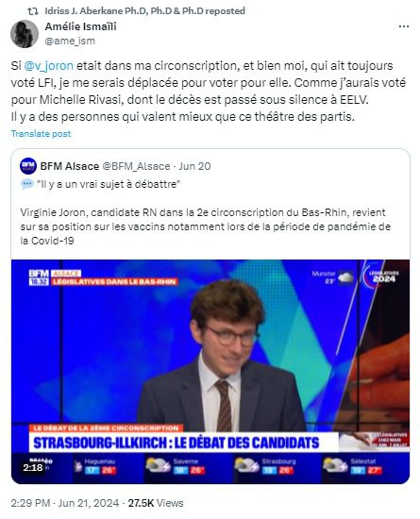Open the 2:29 PM Jun 21, 2024 timestamp
The height and width of the screenshot is (519, 420).
(x=65, y=503)
